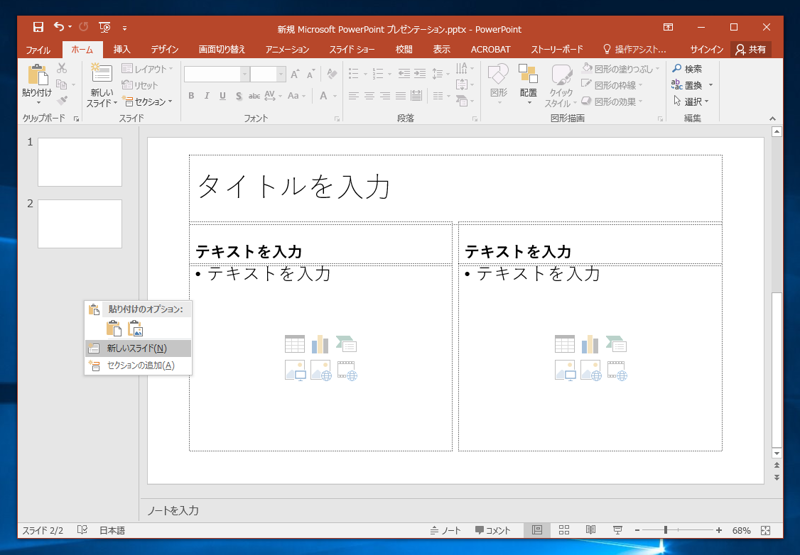Click the online video icon in right placeholder
This screenshot has height=555, width=800.
coord(617,372)
